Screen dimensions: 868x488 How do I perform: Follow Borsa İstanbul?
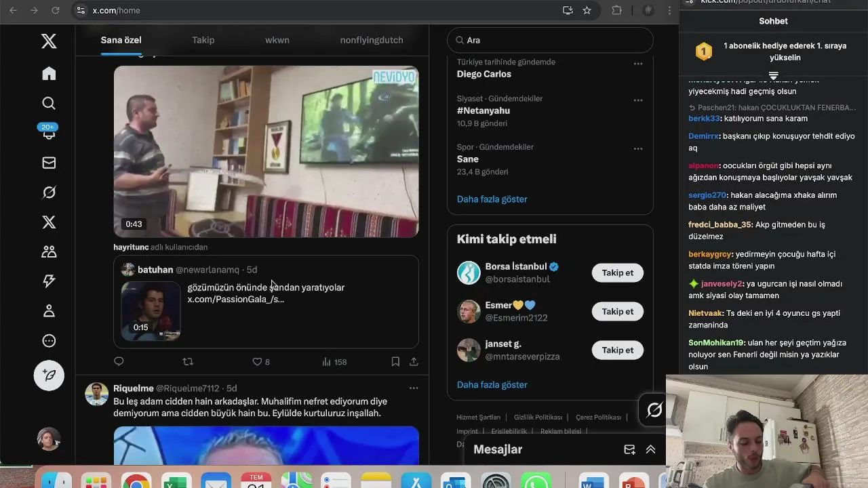(x=617, y=272)
